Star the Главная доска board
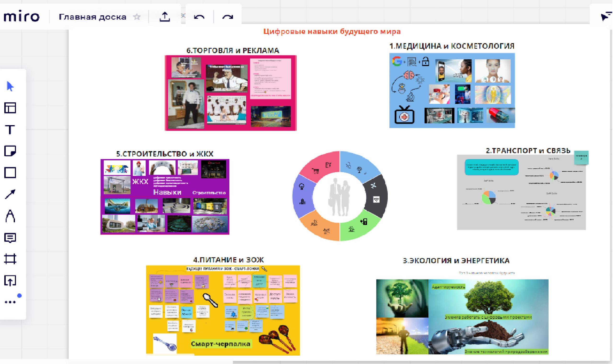The height and width of the screenshot is (364, 613). coord(137,17)
